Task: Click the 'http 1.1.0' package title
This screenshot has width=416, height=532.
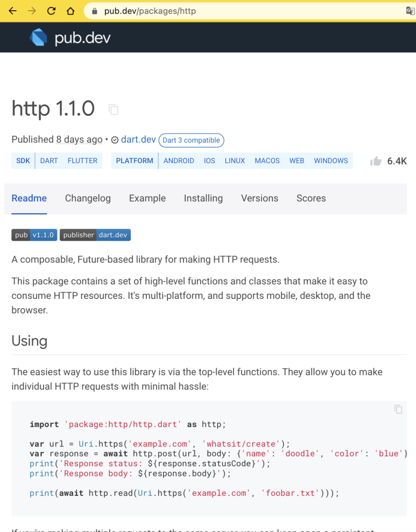Action: (x=53, y=109)
